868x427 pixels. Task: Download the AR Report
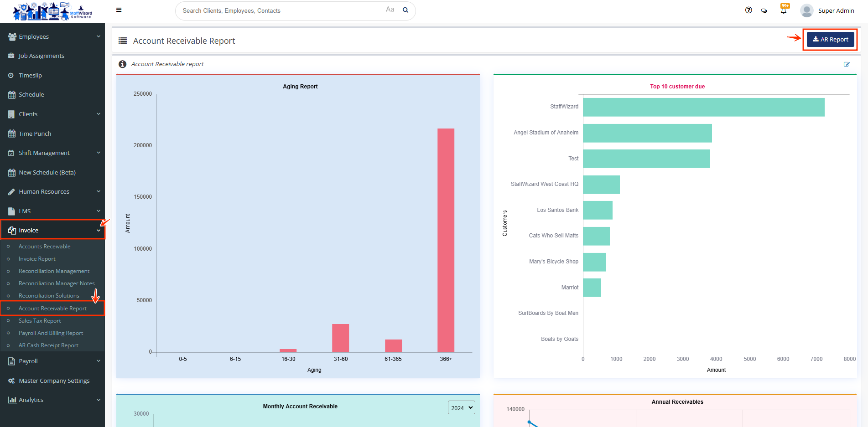click(830, 40)
